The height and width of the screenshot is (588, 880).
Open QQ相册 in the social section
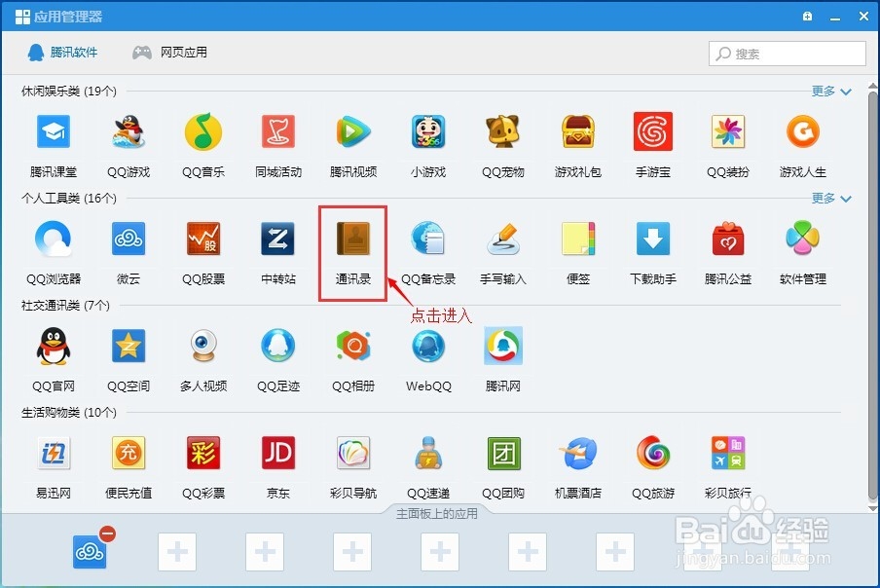click(x=352, y=346)
